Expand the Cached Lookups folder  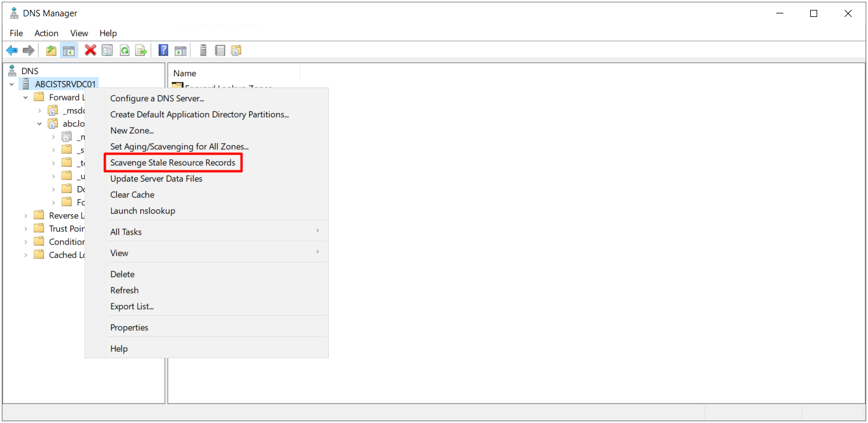[x=26, y=255]
